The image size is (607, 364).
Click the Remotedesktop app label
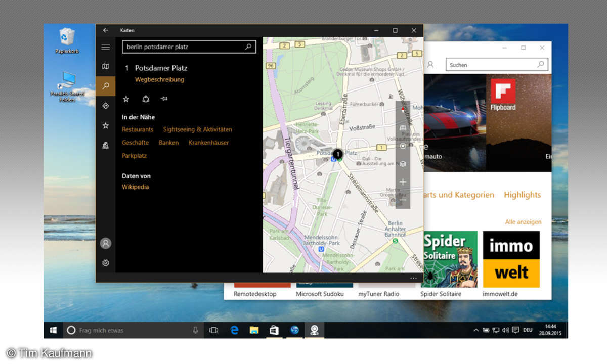pos(255,294)
